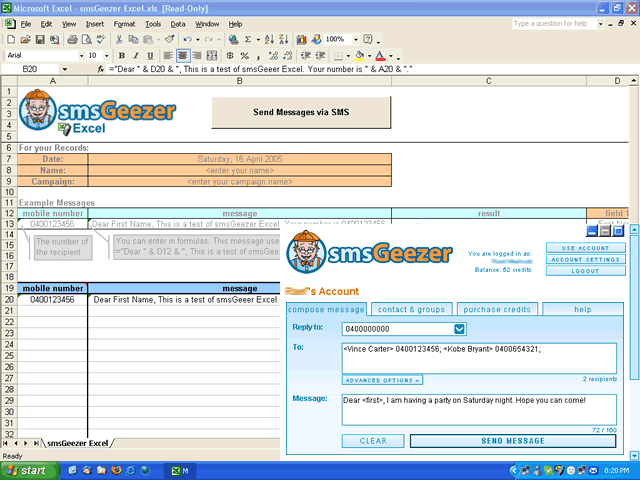Viewport: 640px width, 480px height.
Task: Open the AutoSum functions dropdown arrow
Action: coord(258,40)
